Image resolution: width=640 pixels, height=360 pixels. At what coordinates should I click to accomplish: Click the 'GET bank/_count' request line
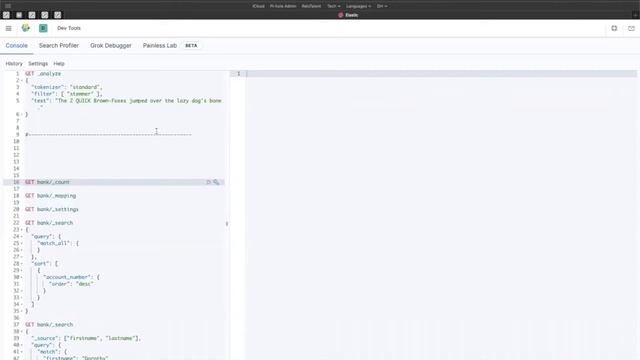[47, 182]
